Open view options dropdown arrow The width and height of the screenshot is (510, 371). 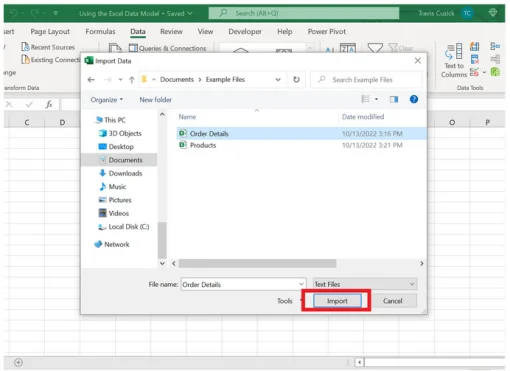click(376, 99)
